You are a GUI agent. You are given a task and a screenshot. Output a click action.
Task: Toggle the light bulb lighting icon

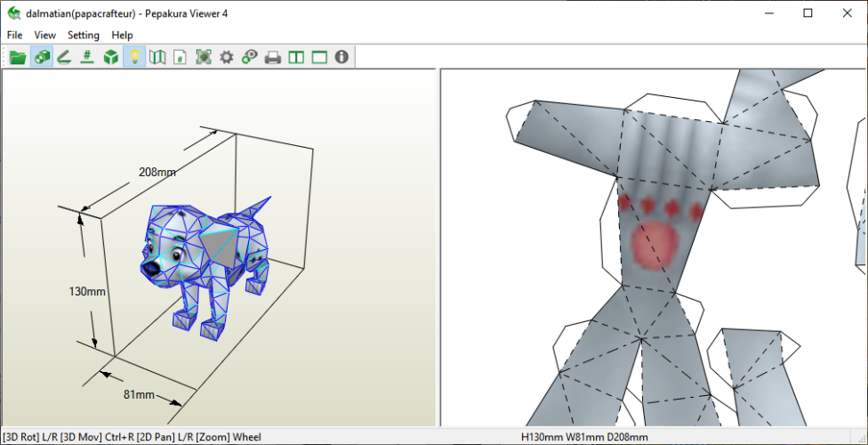[x=134, y=57]
